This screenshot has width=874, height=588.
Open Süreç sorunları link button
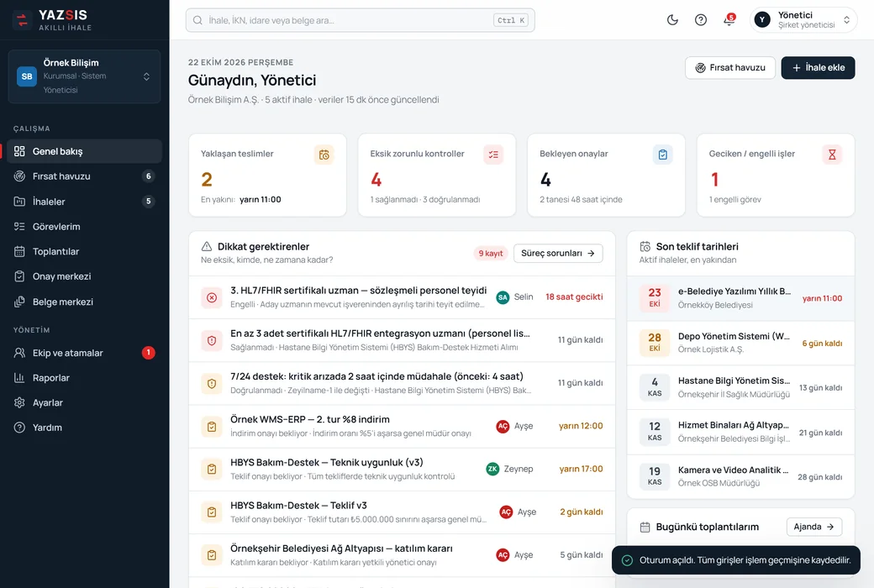(x=558, y=253)
